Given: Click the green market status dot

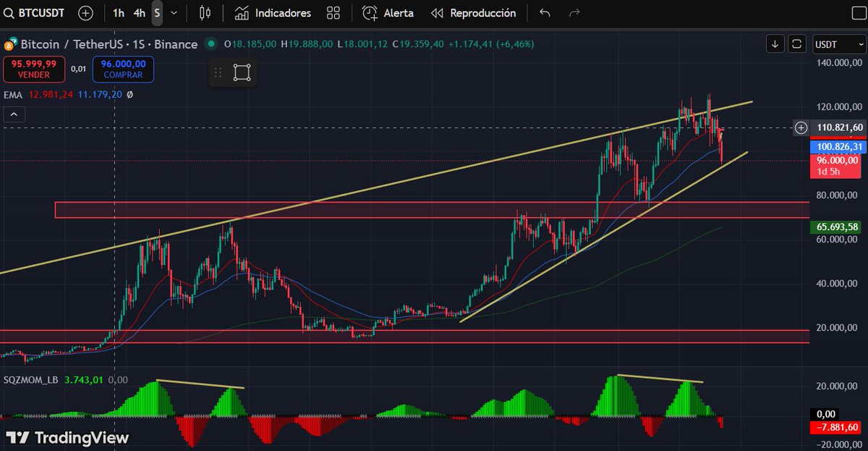Looking at the screenshot, I should coord(210,44).
